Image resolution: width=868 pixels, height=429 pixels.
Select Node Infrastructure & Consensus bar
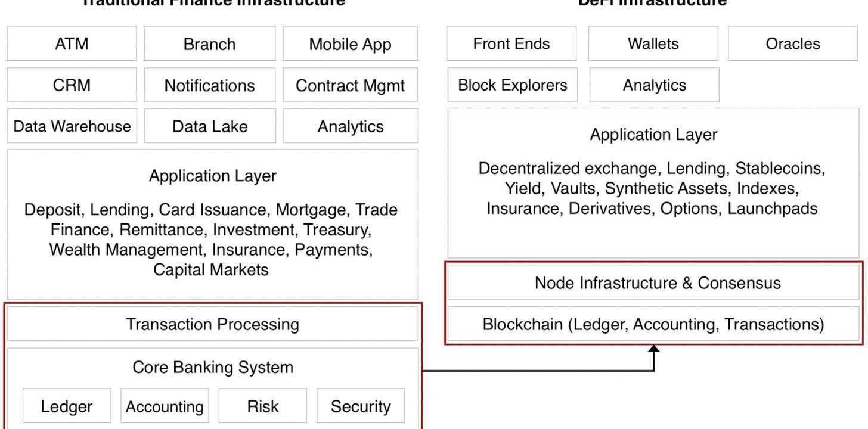point(654,282)
